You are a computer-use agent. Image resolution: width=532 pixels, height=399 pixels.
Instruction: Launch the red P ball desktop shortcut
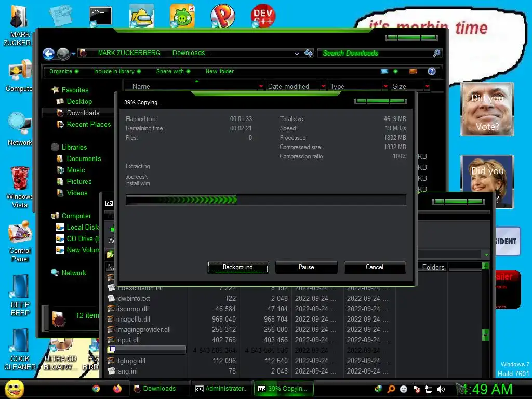tap(222, 16)
